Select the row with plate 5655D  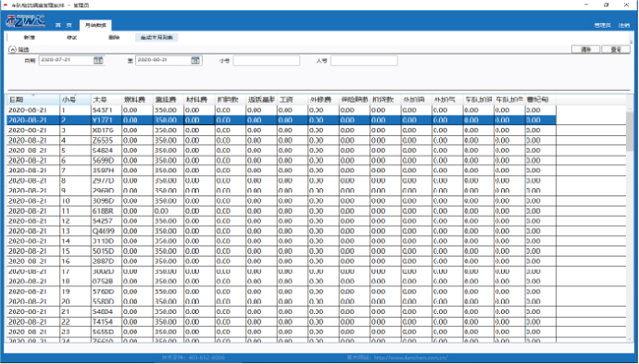pyautogui.click(x=282, y=332)
